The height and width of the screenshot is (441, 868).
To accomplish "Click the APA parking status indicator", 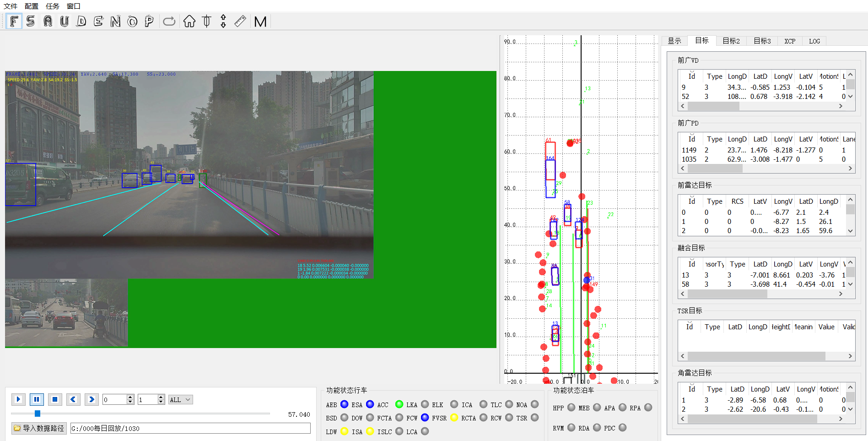I will 623,408.
